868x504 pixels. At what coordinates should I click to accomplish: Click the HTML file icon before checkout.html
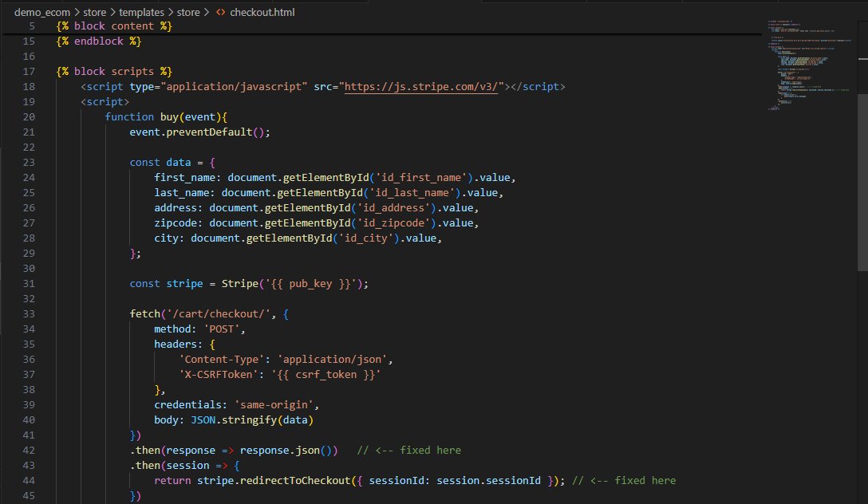[220, 12]
